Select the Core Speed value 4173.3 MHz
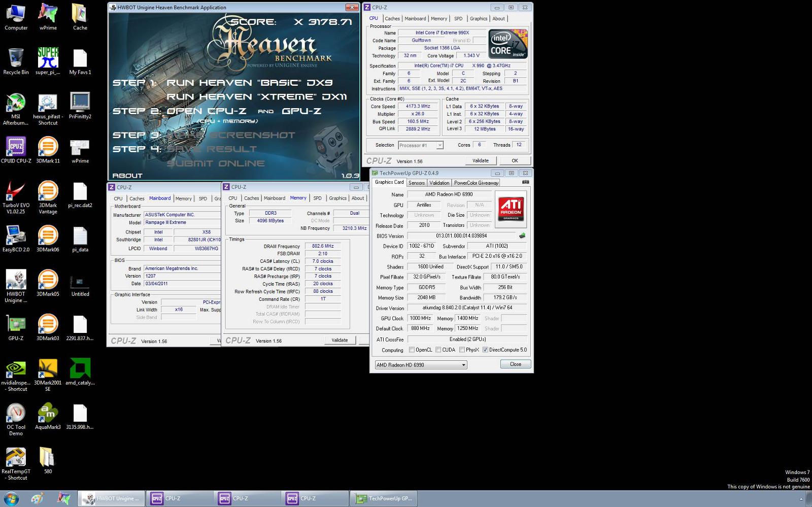Image resolution: width=812 pixels, height=507 pixels. (418, 107)
